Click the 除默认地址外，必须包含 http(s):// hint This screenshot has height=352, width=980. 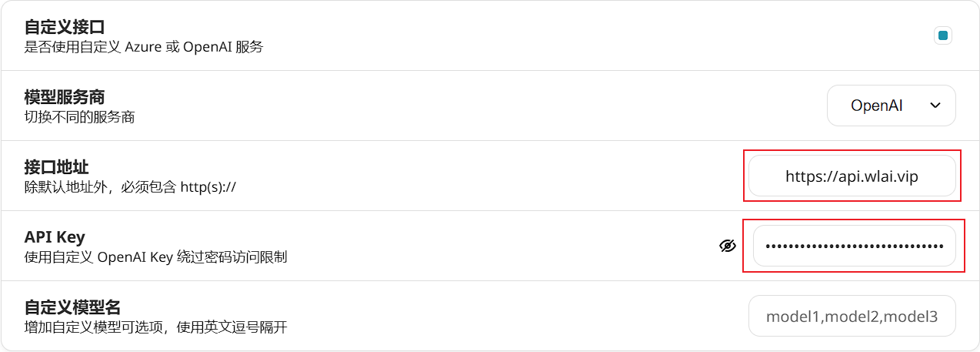[x=129, y=187]
